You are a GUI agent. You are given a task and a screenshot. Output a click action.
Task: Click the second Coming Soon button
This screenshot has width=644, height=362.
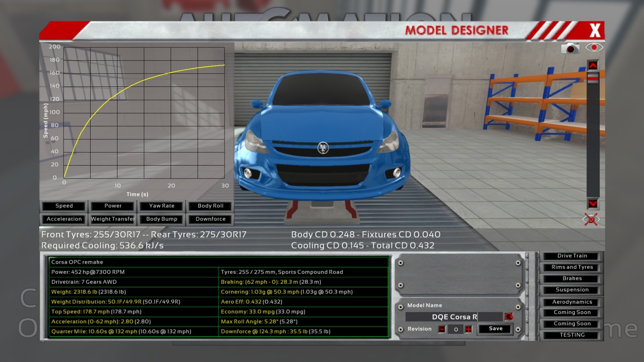pos(572,324)
